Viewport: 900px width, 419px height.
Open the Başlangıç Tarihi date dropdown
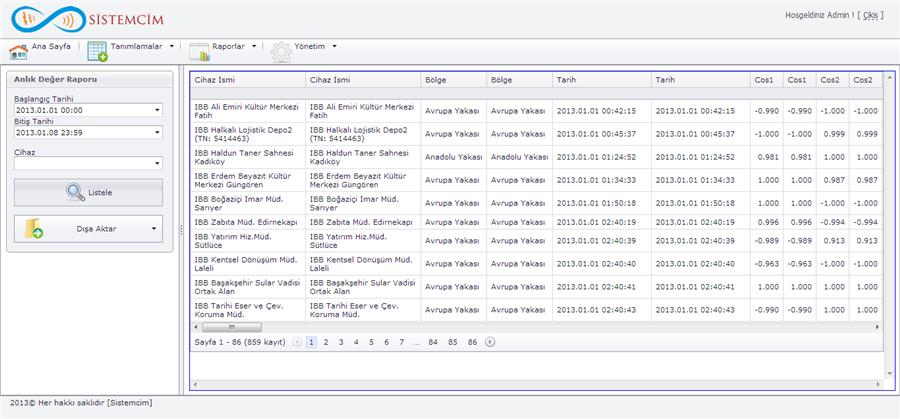[157, 110]
